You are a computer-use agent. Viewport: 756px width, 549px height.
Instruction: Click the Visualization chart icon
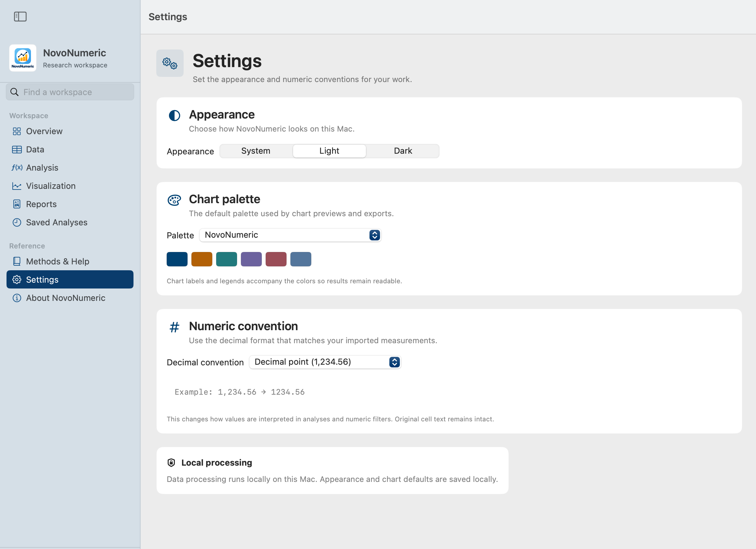(17, 186)
